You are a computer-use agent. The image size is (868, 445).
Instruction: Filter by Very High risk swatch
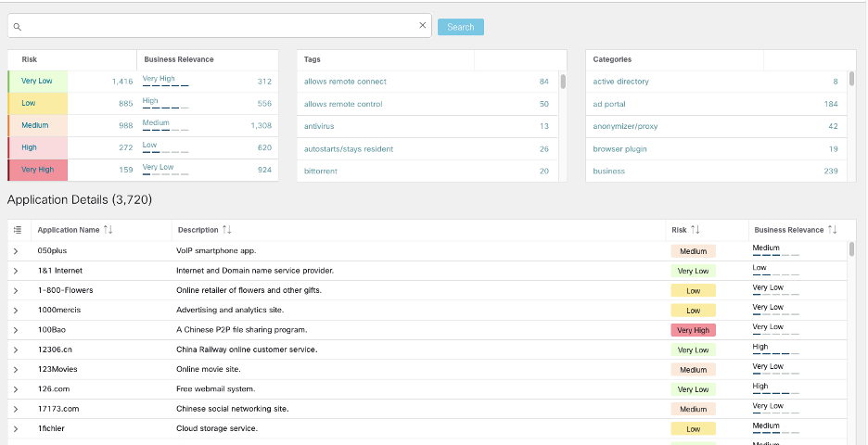[x=38, y=170]
